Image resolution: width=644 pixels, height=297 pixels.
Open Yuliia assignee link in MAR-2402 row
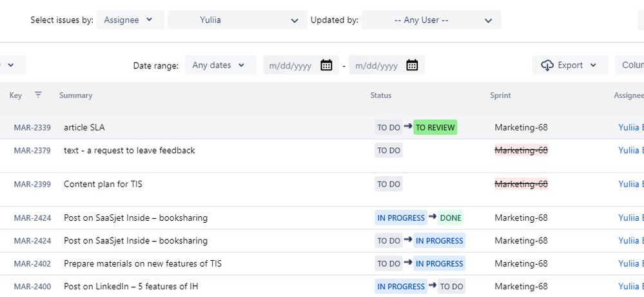coord(631,263)
